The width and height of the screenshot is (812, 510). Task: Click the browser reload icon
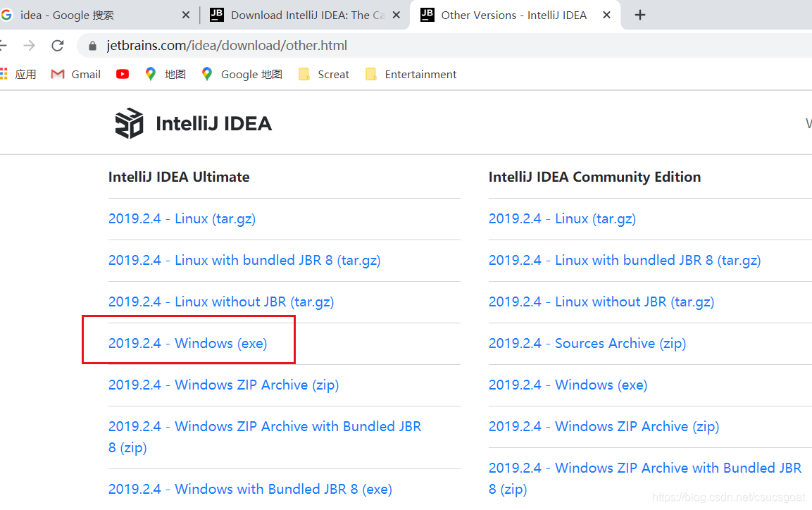58,46
